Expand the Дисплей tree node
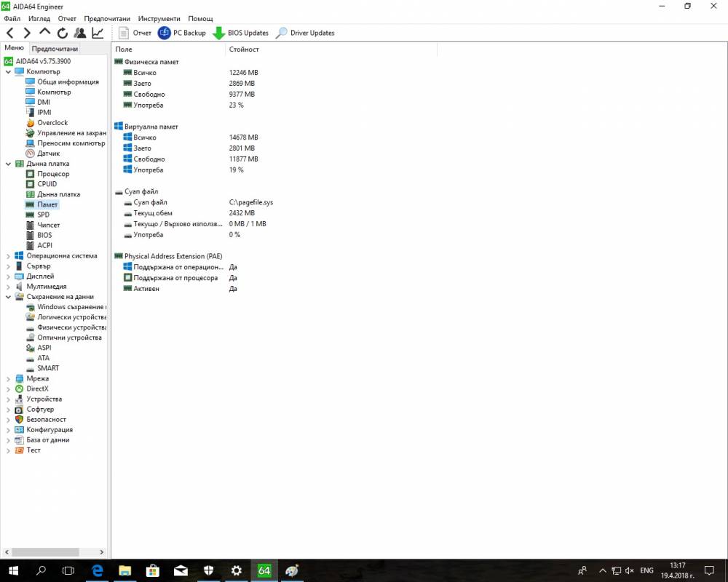 point(8,276)
